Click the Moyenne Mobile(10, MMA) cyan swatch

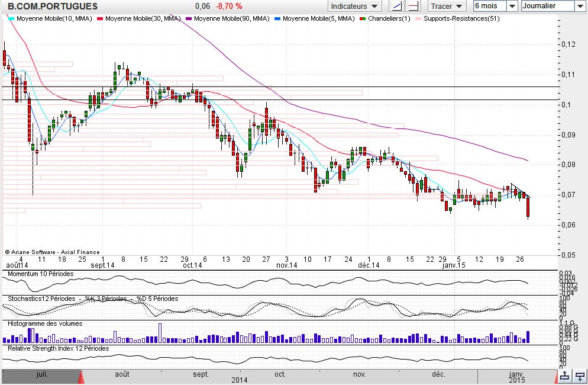click(x=11, y=19)
